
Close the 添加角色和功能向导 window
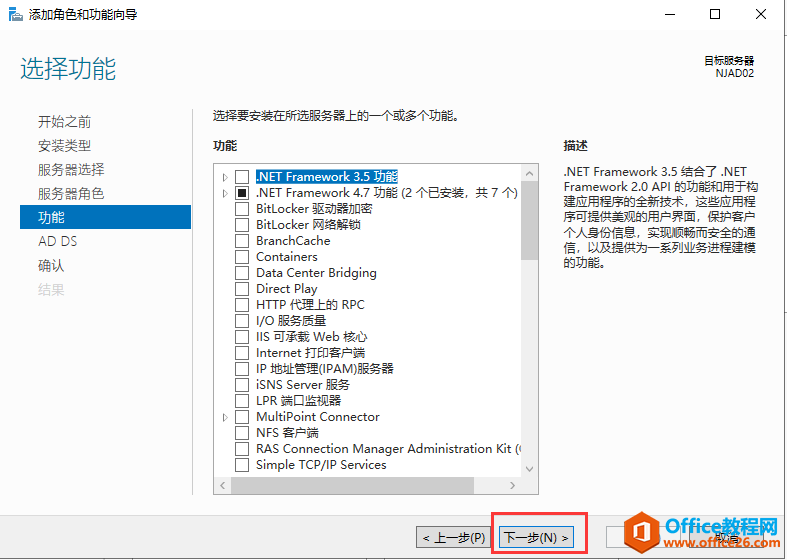(x=761, y=14)
